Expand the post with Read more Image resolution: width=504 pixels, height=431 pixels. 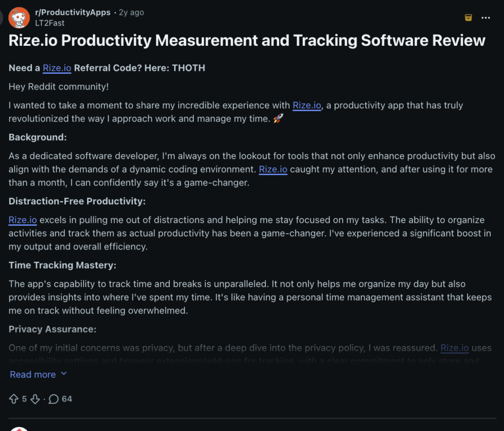coord(38,374)
